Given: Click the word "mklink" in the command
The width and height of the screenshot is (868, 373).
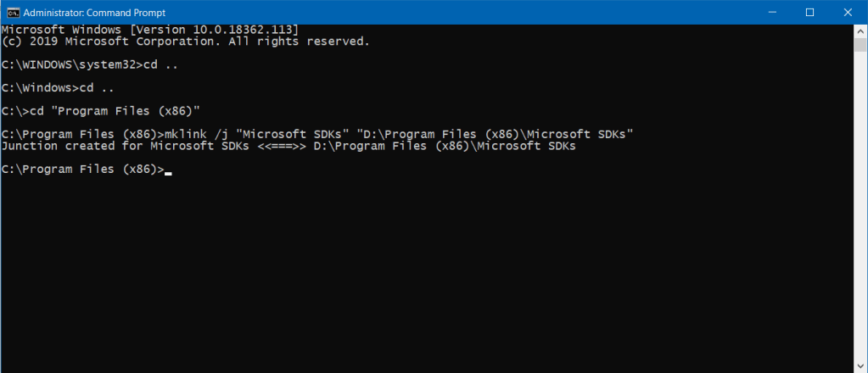Looking at the screenshot, I should pos(185,135).
